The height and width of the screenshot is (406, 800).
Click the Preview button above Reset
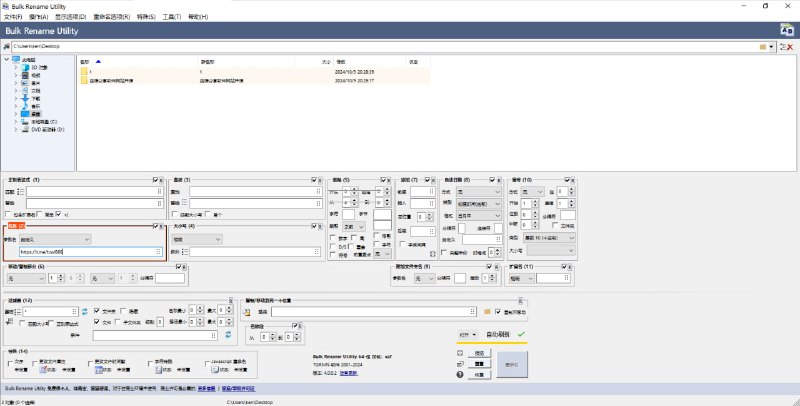[479, 353]
